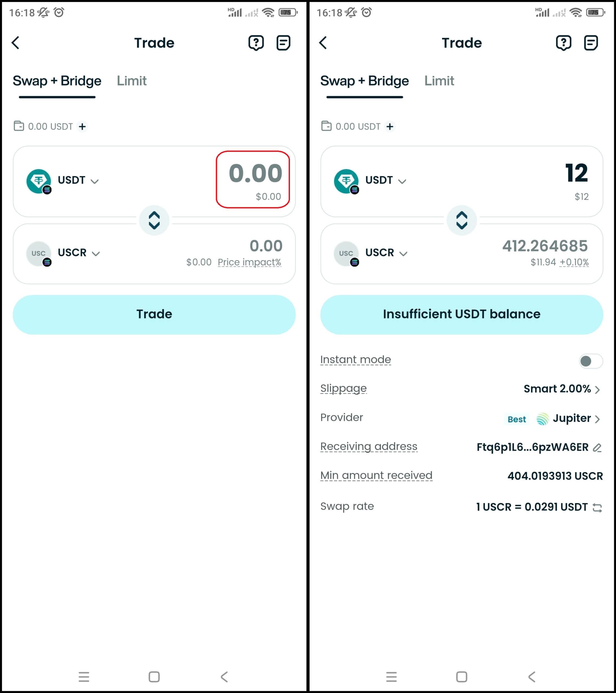Tap the Insufficient USDT balance button
This screenshot has height=693, width=616.
pos(462,314)
